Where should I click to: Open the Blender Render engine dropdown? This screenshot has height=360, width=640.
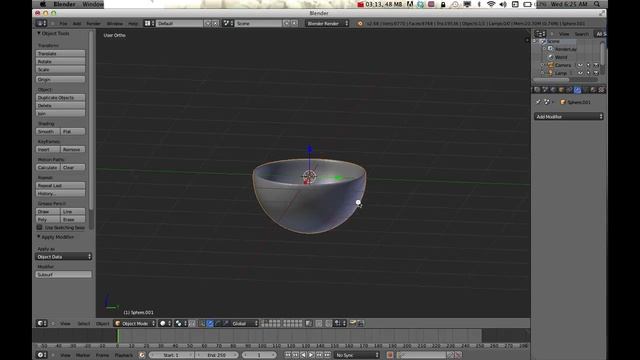click(x=327, y=23)
